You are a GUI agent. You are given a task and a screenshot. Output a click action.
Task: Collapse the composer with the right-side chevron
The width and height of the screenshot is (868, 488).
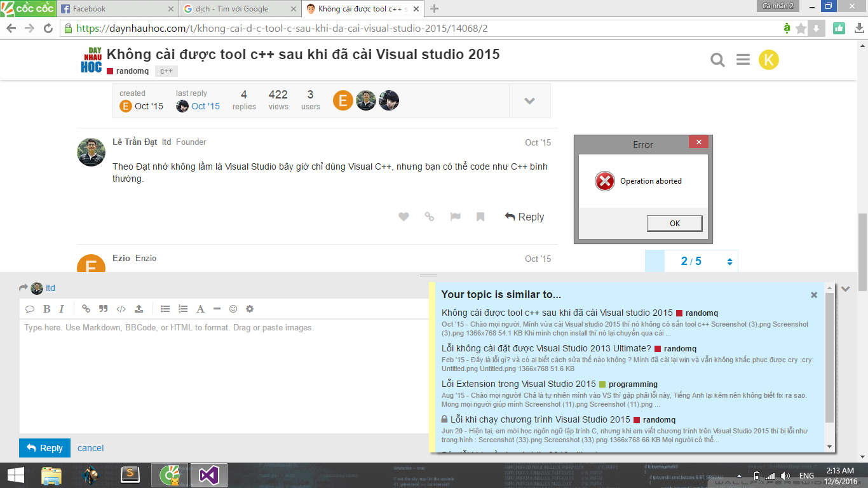click(x=845, y=288)
